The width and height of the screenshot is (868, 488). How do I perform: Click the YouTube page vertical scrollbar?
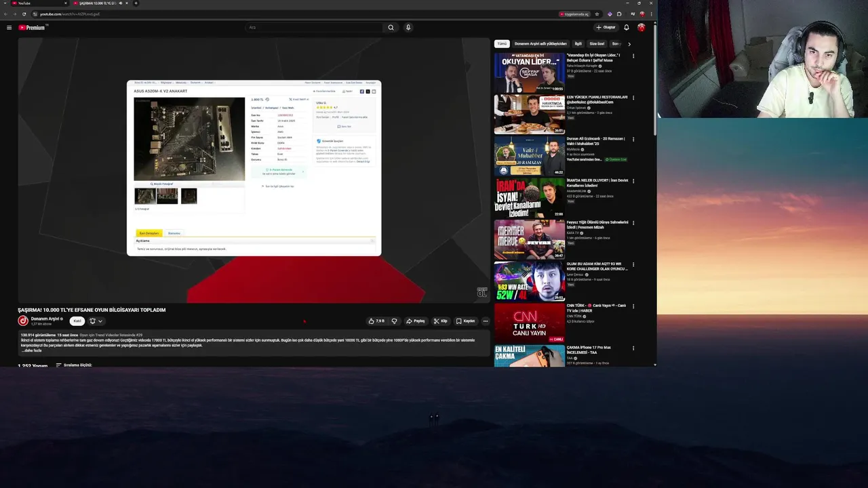click(x=654, y=81)
